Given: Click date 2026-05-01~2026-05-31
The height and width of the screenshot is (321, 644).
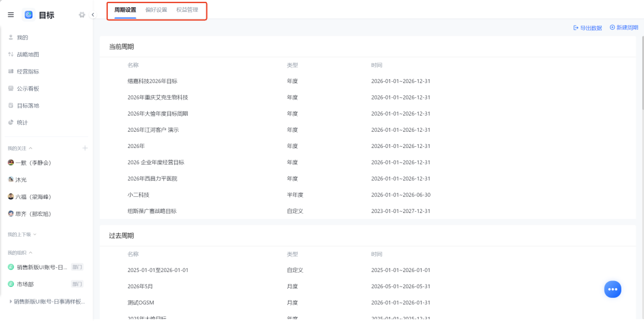Looking at the screenshot, I should (x=401, y=286).
